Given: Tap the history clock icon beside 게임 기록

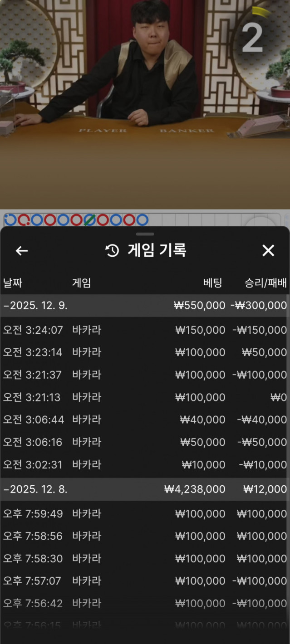Looking at the screenshot, I should 112,250.
